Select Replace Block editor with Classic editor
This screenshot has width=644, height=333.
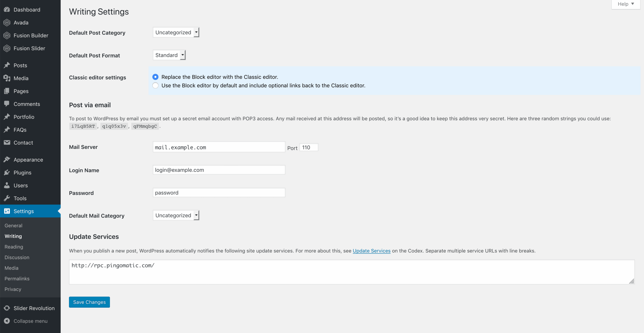tap(155, 77)
